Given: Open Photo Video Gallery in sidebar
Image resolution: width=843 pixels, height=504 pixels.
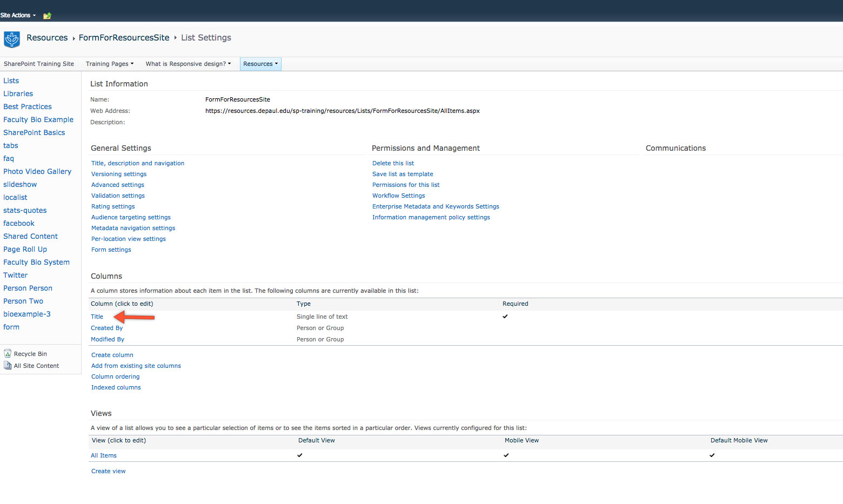Looking at the screenshot, I should point(37,171).
